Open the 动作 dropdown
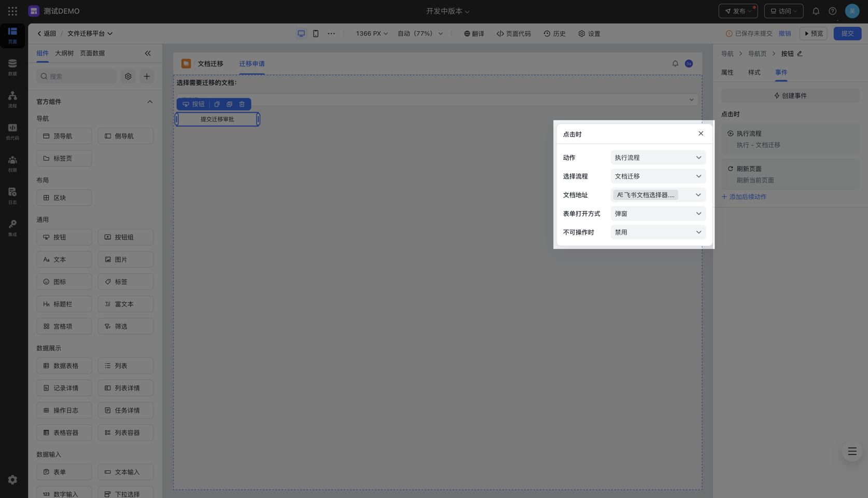The height and width of the screenshot is (498, 868). click(658, 157)
